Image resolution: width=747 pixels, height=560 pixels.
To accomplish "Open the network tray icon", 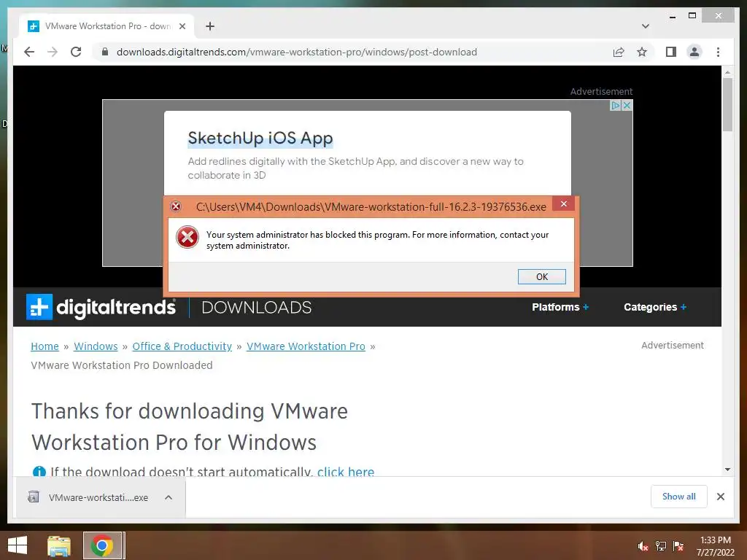I will click(x=661, y=546).
